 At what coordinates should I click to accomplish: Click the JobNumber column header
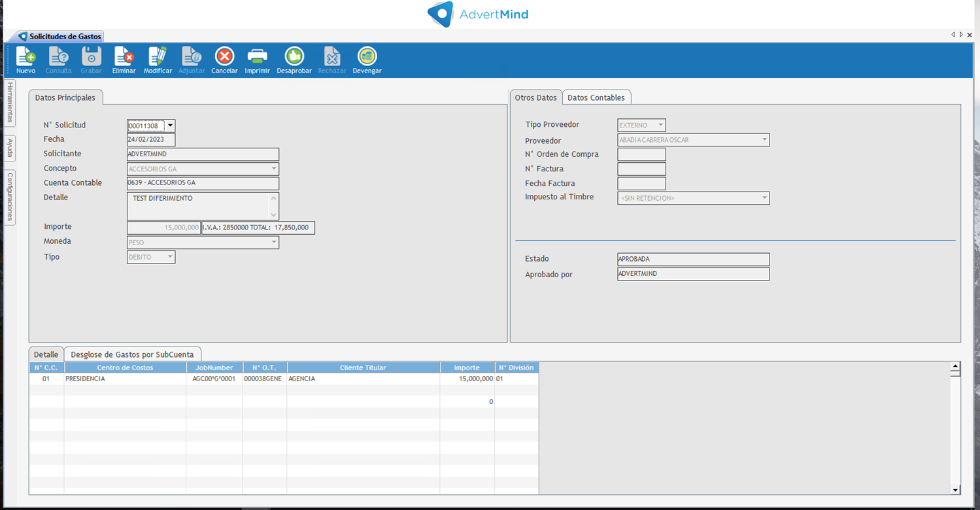tap(214, 367)
